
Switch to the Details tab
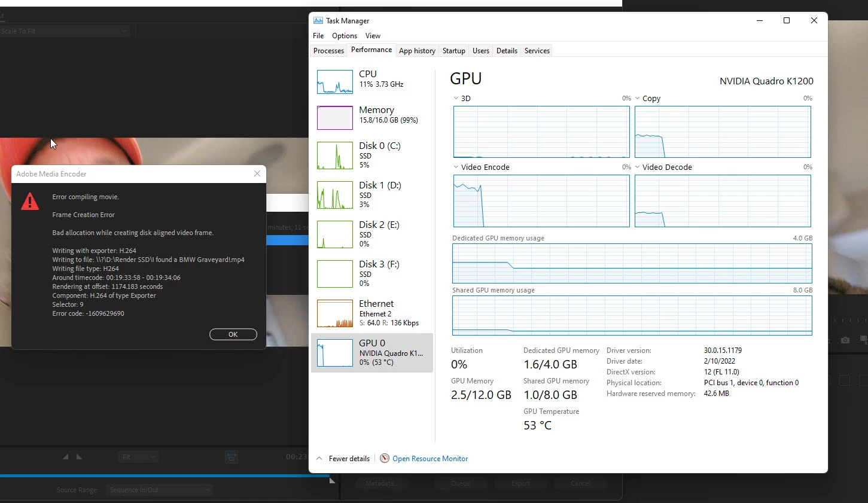(x=507, y=51)
